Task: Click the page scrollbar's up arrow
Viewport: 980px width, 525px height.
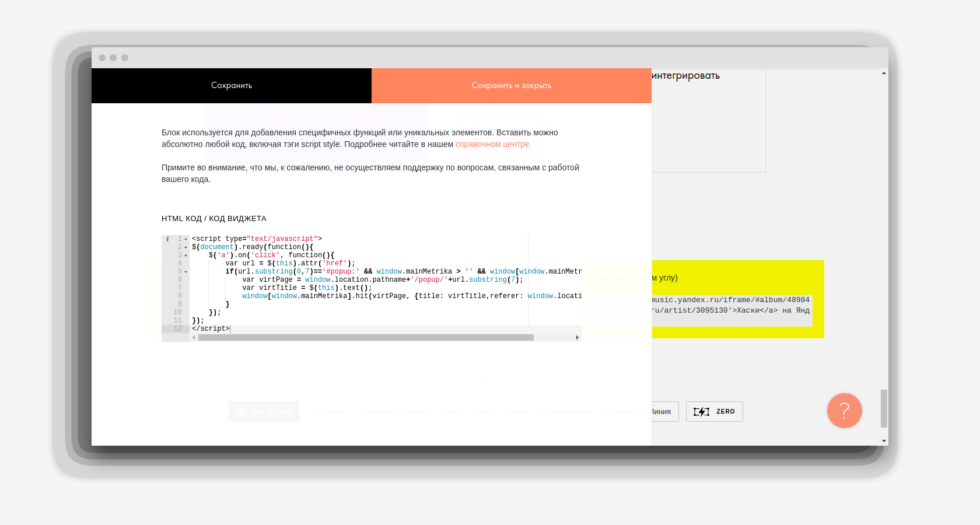Action: tap(884, 73)
